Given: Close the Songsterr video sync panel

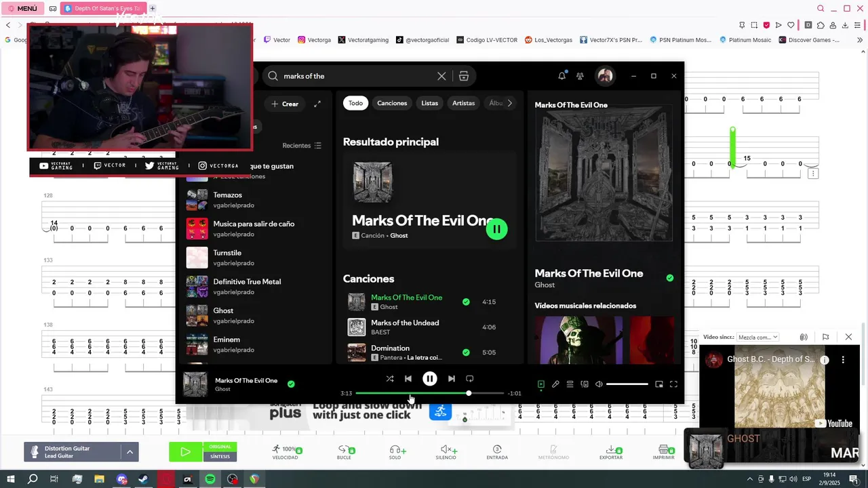Looking at the screenshot, I should click(x=848, y=337).
